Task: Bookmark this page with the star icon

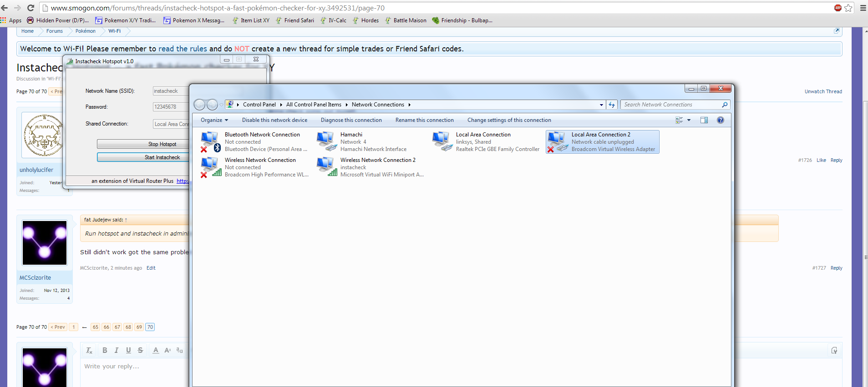Action: pos(848,8)
